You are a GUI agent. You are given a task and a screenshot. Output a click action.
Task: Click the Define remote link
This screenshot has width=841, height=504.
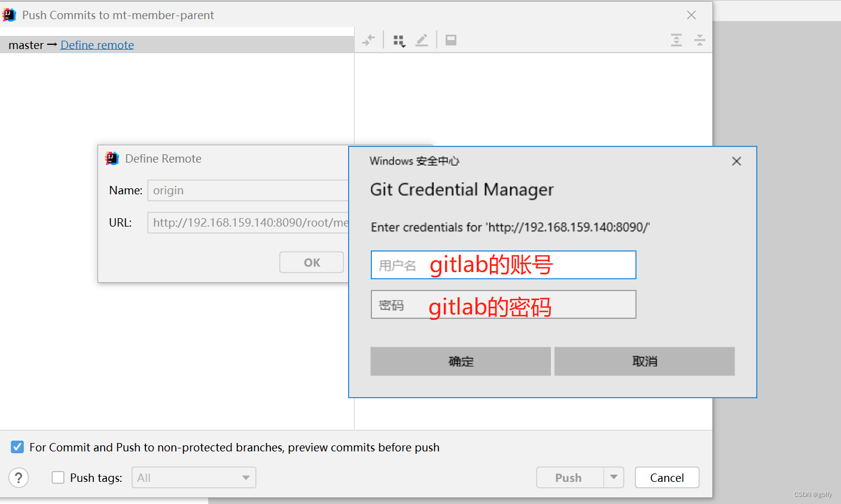97,45
